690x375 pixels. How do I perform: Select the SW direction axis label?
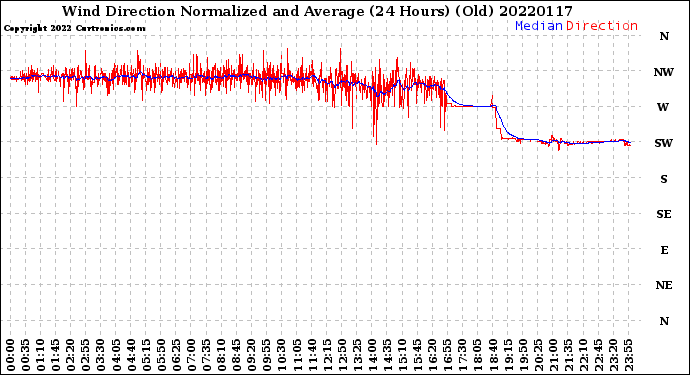pos(664,143)
